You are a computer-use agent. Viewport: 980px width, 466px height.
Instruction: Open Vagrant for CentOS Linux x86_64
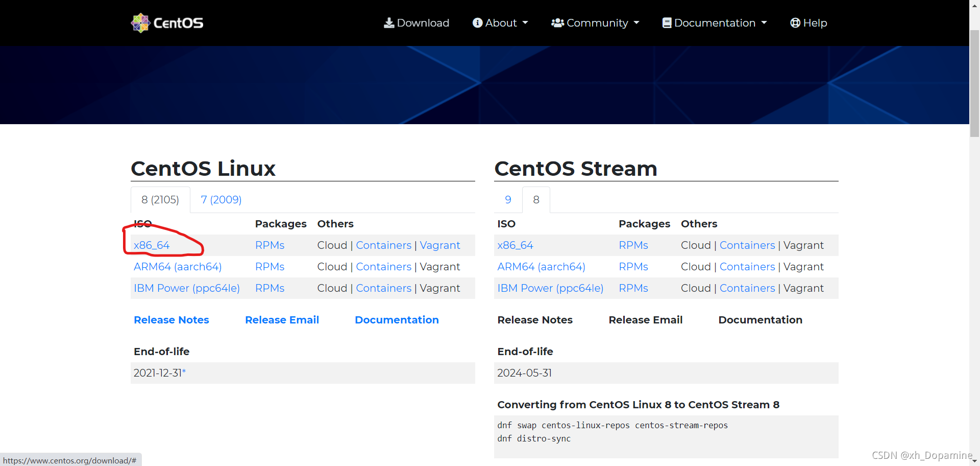pyautogui.click(x=440, y=245)
